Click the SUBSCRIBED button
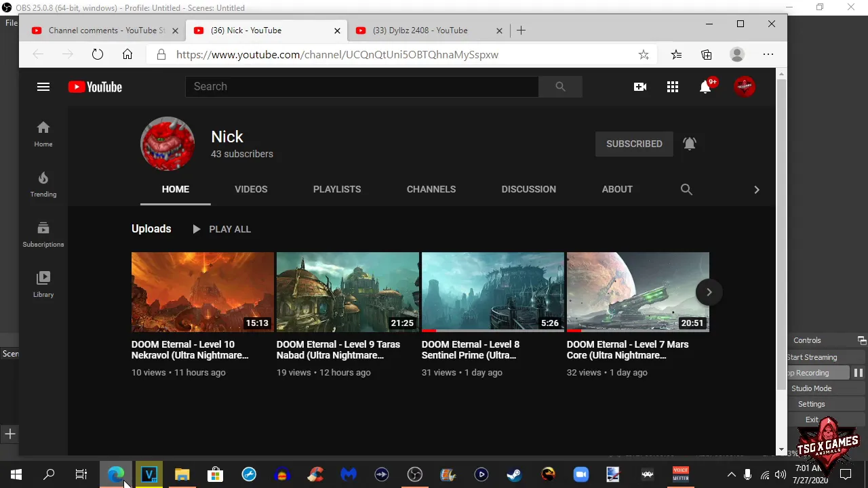 [x=634, y=144]
